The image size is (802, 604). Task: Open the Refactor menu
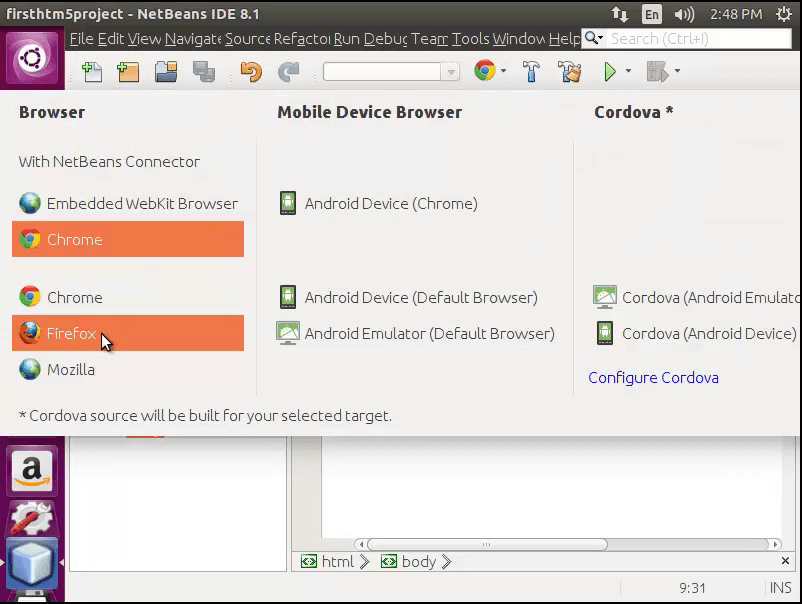coord(302,39)
